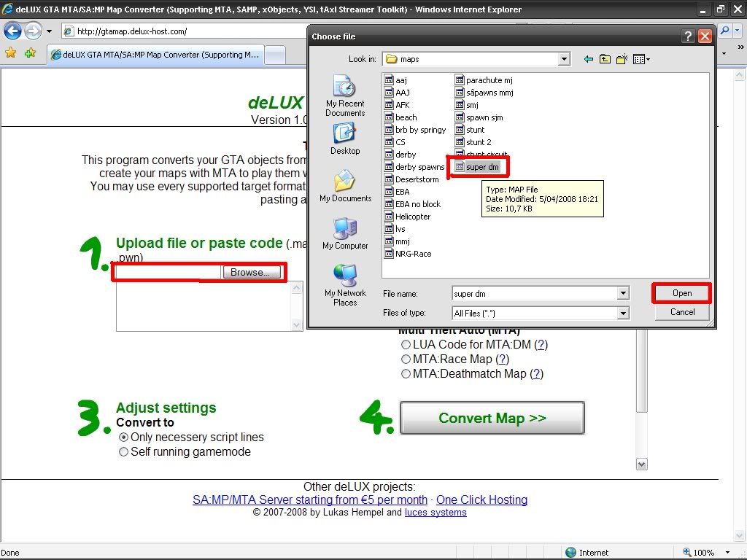Expand the Look in folder dropdown
This screenshot has width=747, height=560.
(x=564, y=59)
